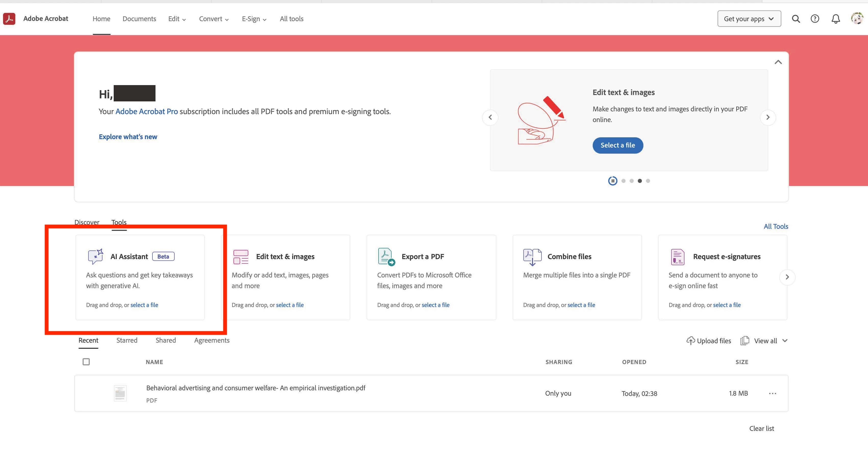Click the Upload files cloud icon
868x467 pixels.
tap(690, 341)
